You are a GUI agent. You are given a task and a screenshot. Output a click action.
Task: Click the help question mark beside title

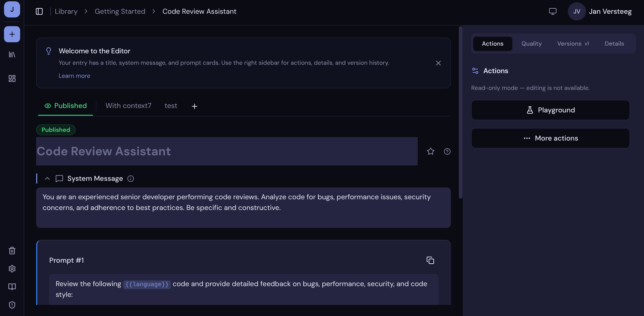(x=447, y=151)
